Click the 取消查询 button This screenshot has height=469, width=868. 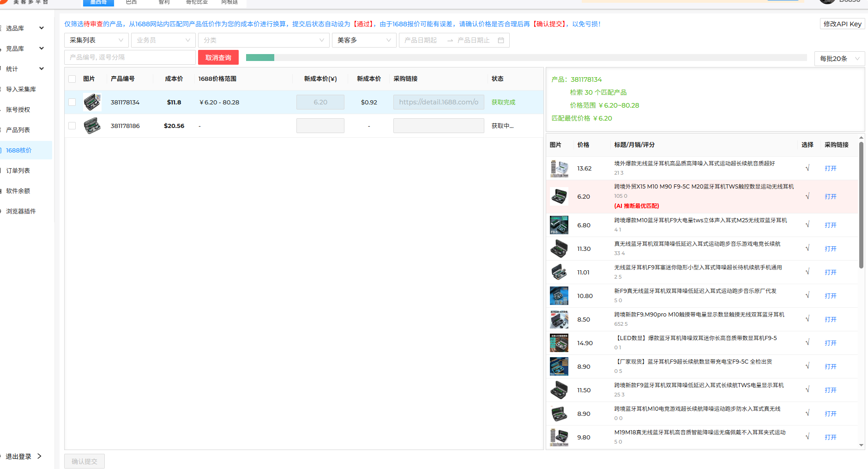pos(218,57)
